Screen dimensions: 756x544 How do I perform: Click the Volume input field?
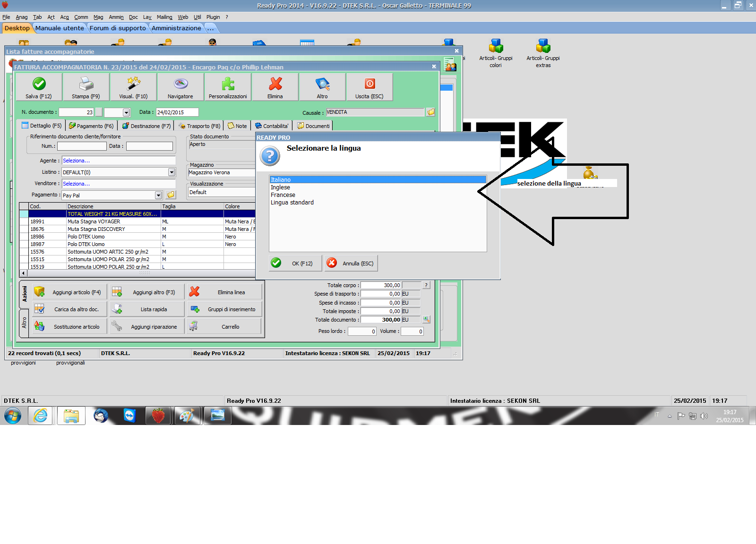412,331
